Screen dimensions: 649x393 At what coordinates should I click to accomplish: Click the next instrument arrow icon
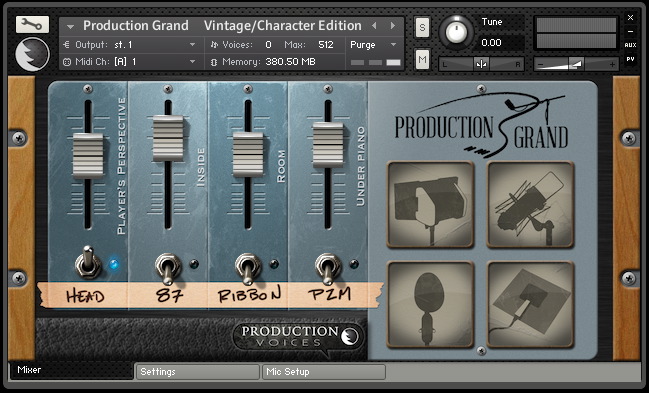tap(392, 26)
